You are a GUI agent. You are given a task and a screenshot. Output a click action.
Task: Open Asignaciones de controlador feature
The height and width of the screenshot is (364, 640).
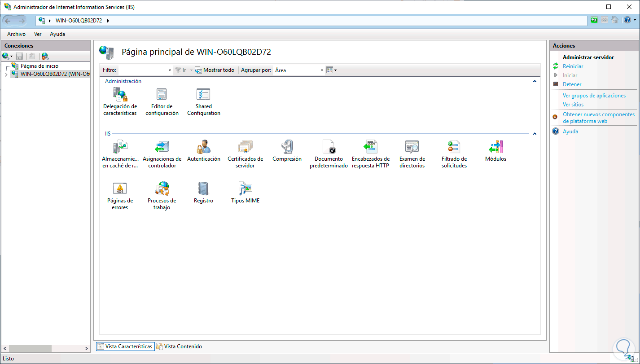tap(162, 154)
